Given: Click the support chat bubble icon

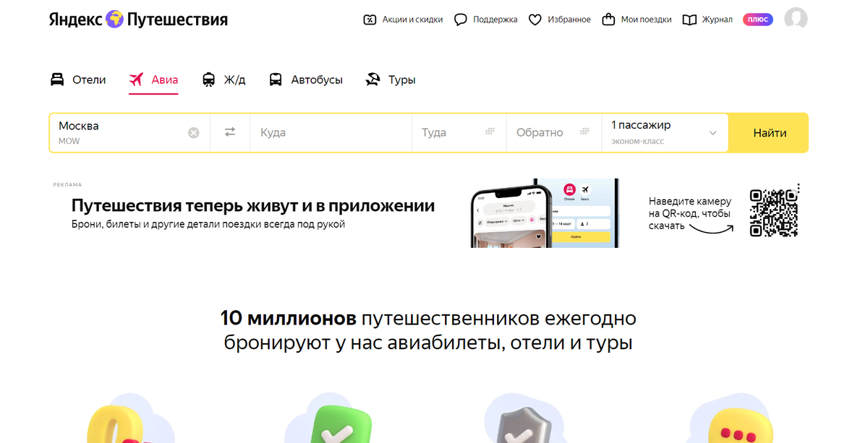Looking at the screenshot, I should 460,20.
